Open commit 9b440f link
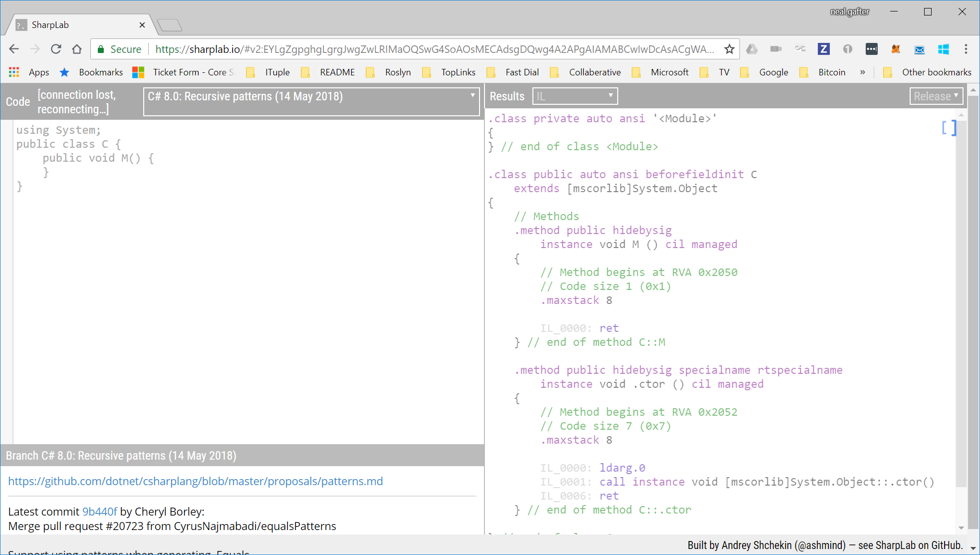The image size is (980, 555). click(x=101, y=511)
